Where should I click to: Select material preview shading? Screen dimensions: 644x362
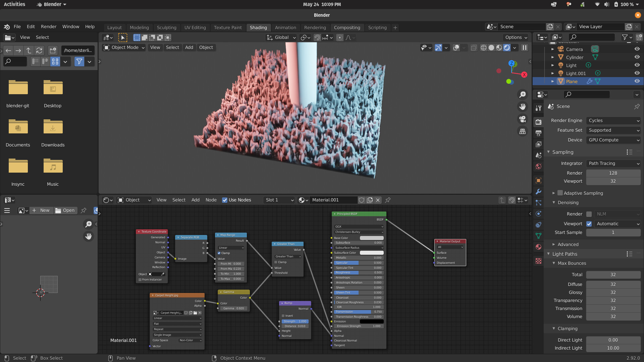pos(499,48)
